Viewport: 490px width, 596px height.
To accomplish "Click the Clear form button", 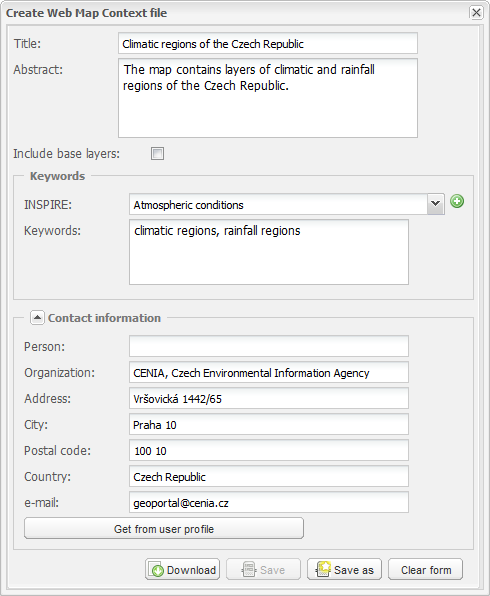I will pos(425,569).
